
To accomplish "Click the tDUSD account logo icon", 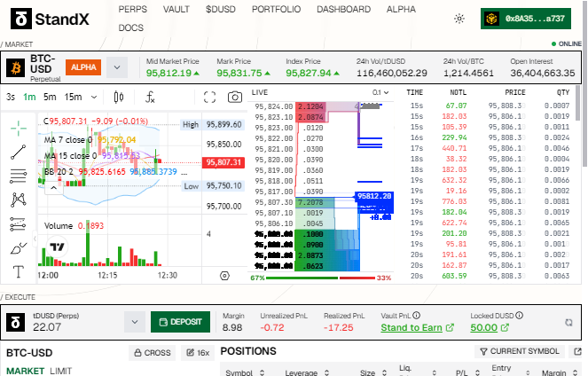I will pos(15,323).
